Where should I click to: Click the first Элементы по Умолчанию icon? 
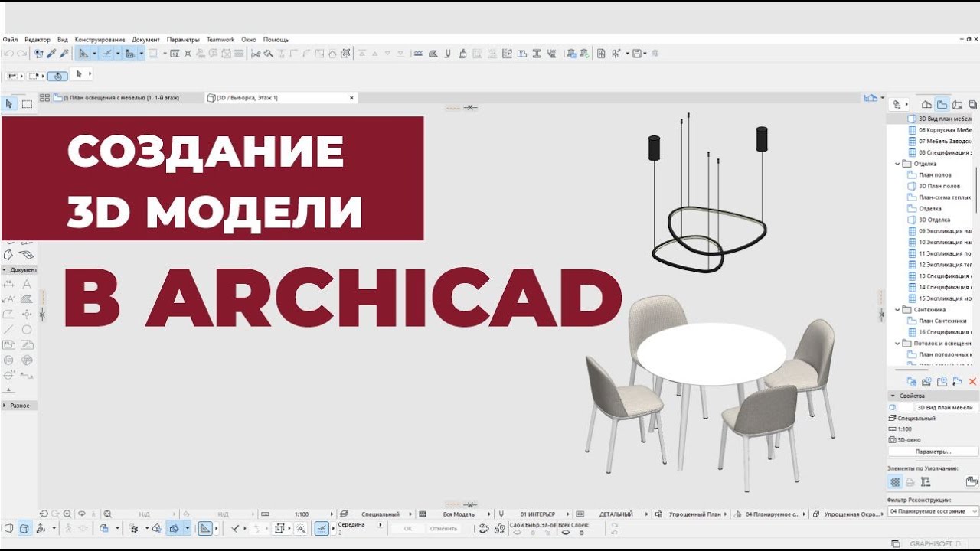pyautogui.click(x=895, y=481)
